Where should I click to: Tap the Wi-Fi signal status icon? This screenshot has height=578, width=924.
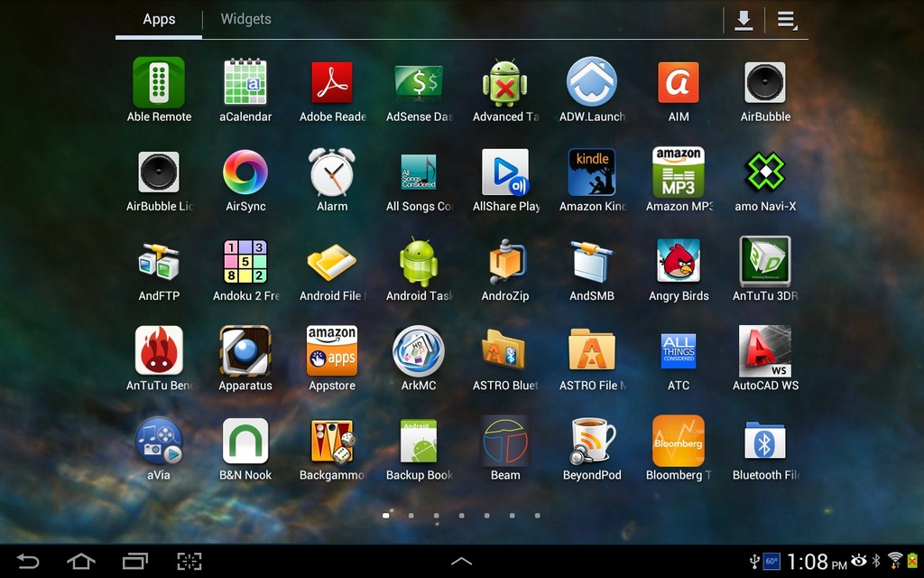(895, 560)
